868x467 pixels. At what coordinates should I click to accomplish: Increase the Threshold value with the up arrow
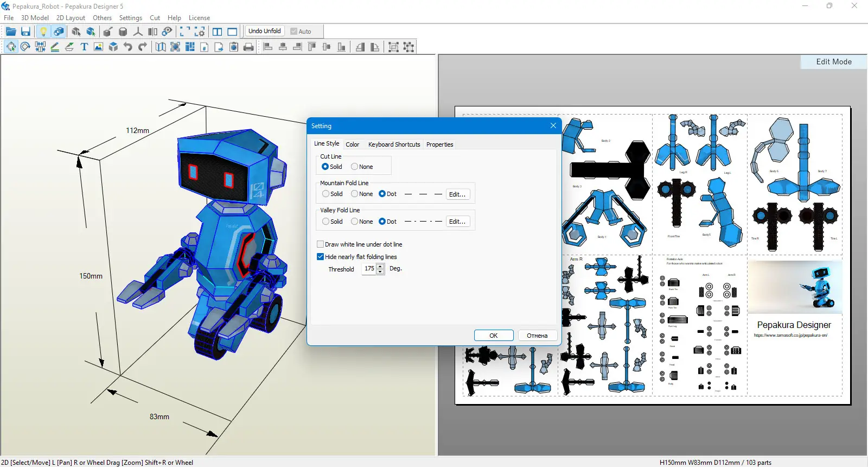pos(380,266)
